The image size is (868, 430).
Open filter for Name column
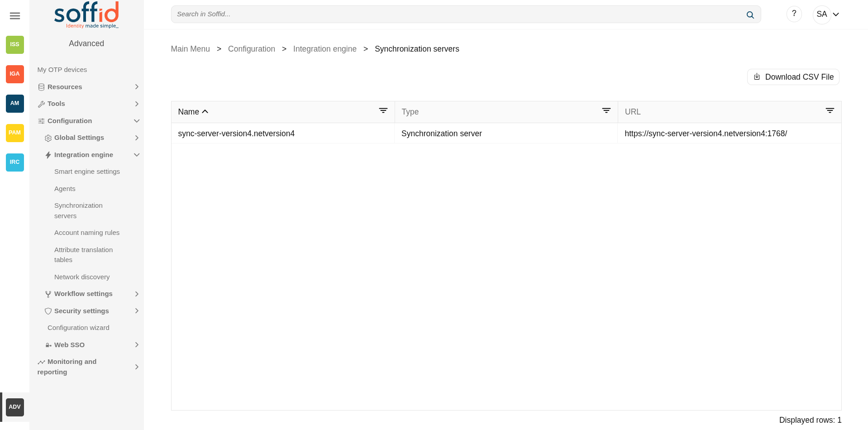(383, 111)
